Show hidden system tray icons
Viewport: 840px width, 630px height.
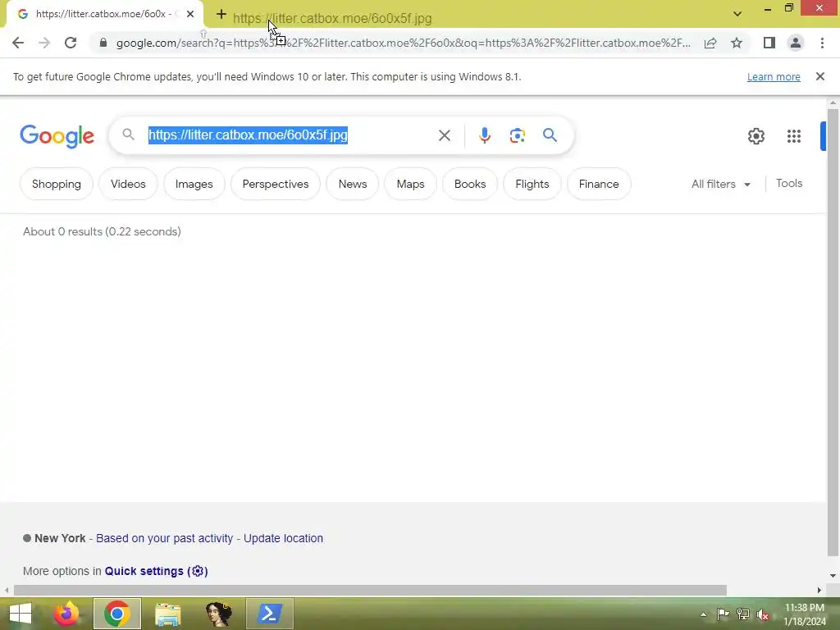click(x=703, y=614)
